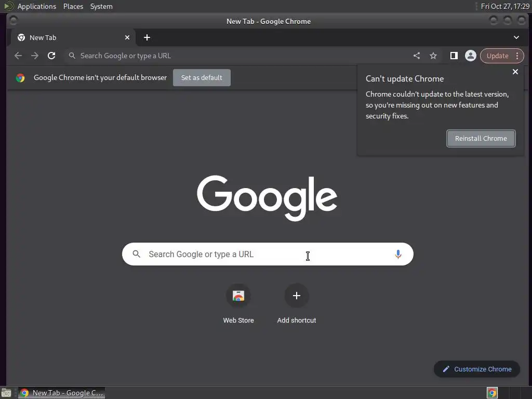Bookmark this tab with the star icon
The image size is (532, 399).
pos(433,56)
